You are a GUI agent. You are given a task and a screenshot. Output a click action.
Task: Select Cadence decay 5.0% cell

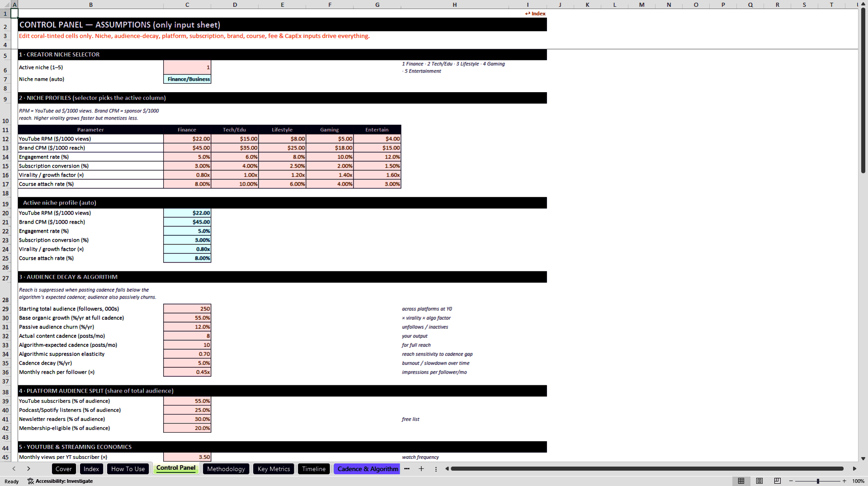coord(187,363)
